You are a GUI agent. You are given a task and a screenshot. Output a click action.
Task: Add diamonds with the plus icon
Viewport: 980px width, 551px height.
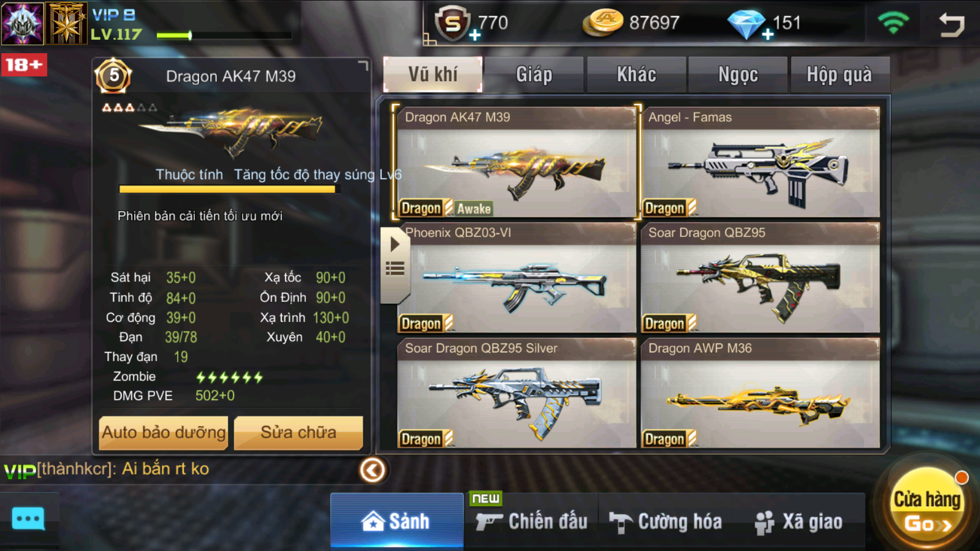[x=767, y=35]
